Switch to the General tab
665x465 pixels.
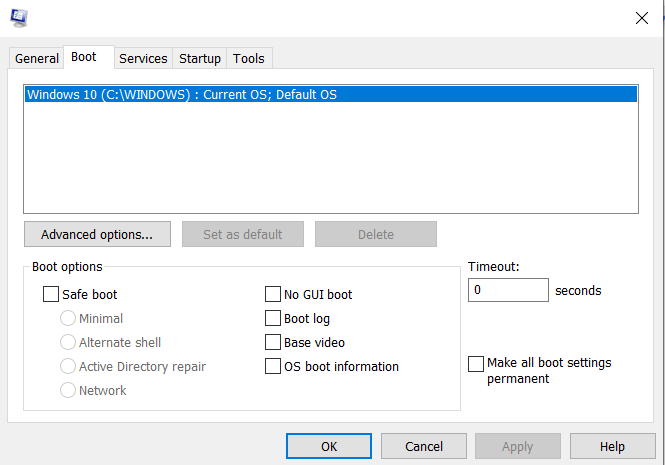tap(36, 58)
